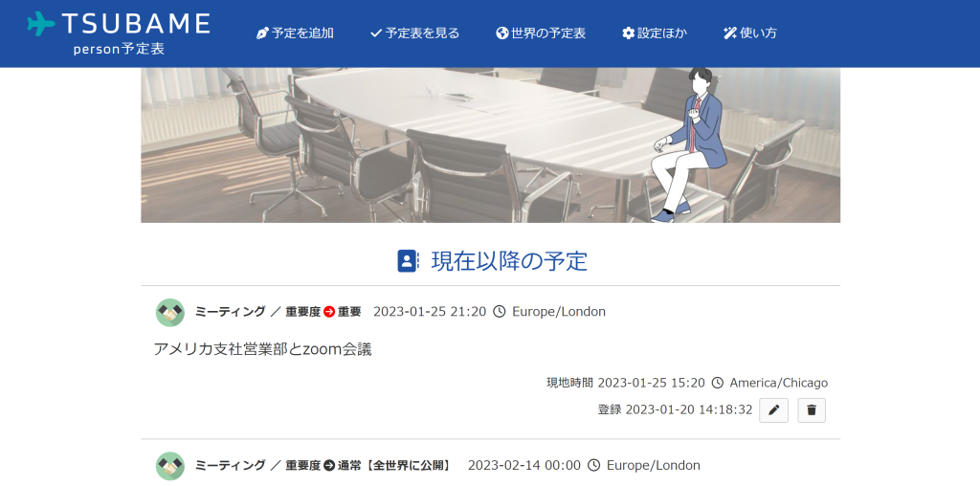Image resolution: width=980 pixels, height=486 pixels.
Task: Click the TSUBAME airplane logo icon
Action: pyautogui.click(x=41, y=24)
